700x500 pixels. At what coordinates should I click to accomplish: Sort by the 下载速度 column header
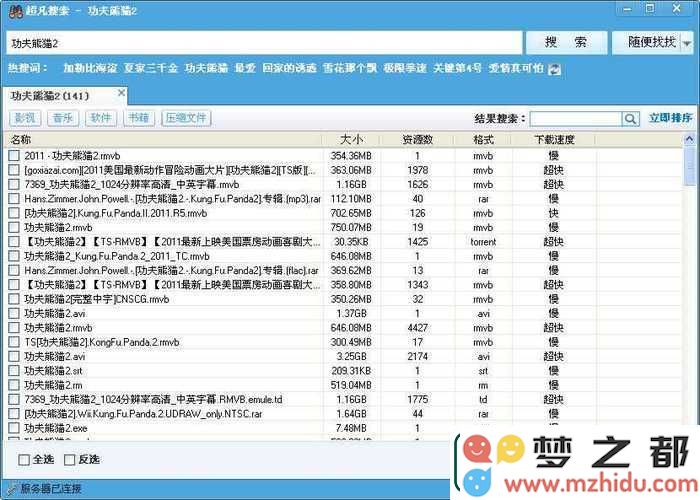pos(554,140)
